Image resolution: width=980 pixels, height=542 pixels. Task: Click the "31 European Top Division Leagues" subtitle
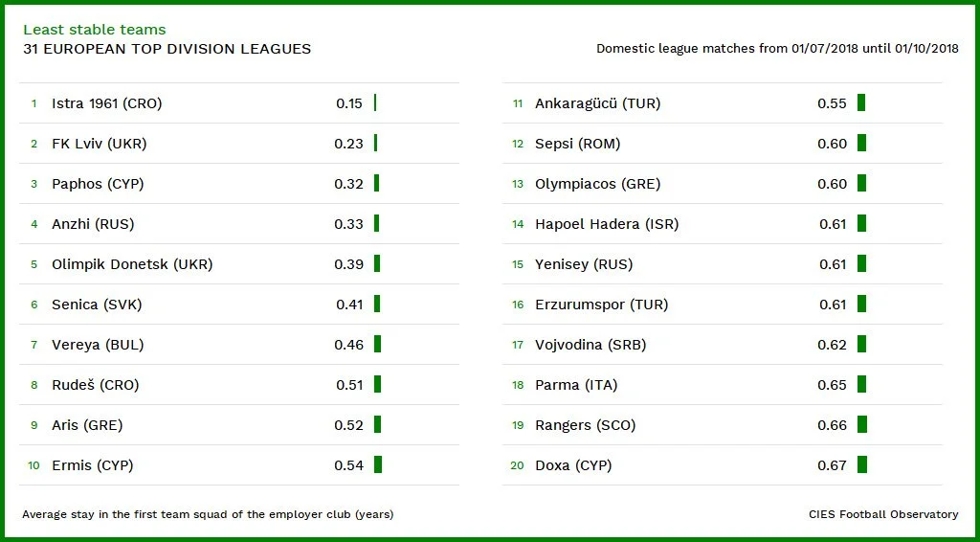point(167,49)
